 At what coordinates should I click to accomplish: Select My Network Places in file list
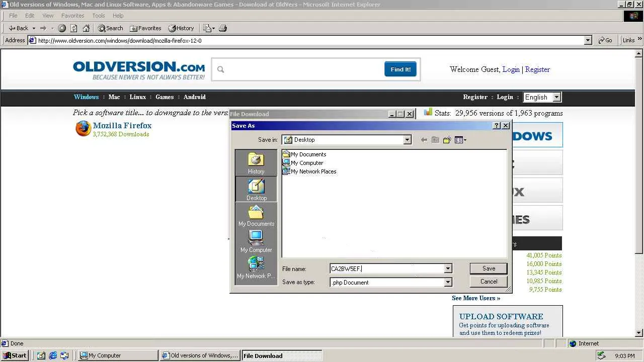click(309, 171)
